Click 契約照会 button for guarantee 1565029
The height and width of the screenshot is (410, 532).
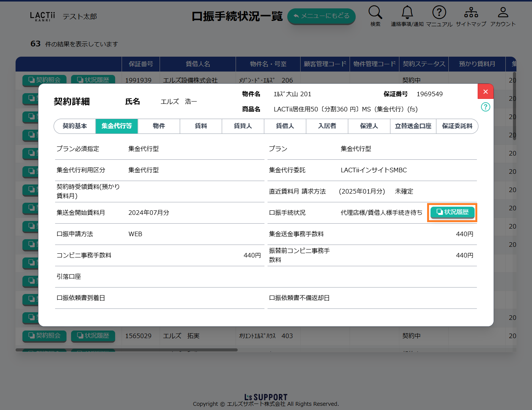44,336
